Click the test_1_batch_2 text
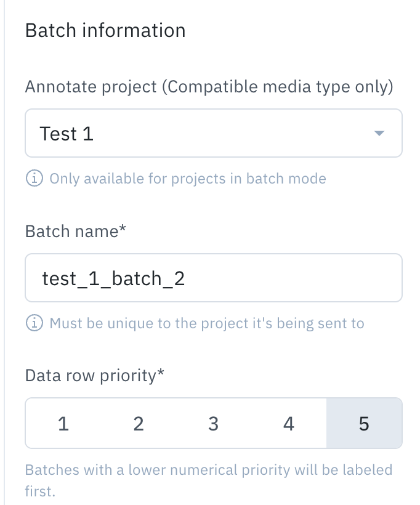Image resolution: width=420 pixels, height=505 pixels. 113,278
